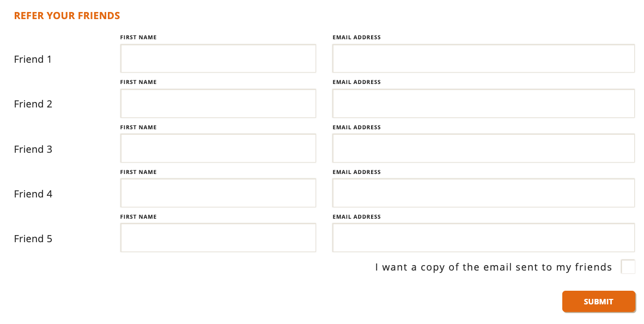Click Friend 4 email address field
The width and height of the screenshot is (644, 324).
483,193
